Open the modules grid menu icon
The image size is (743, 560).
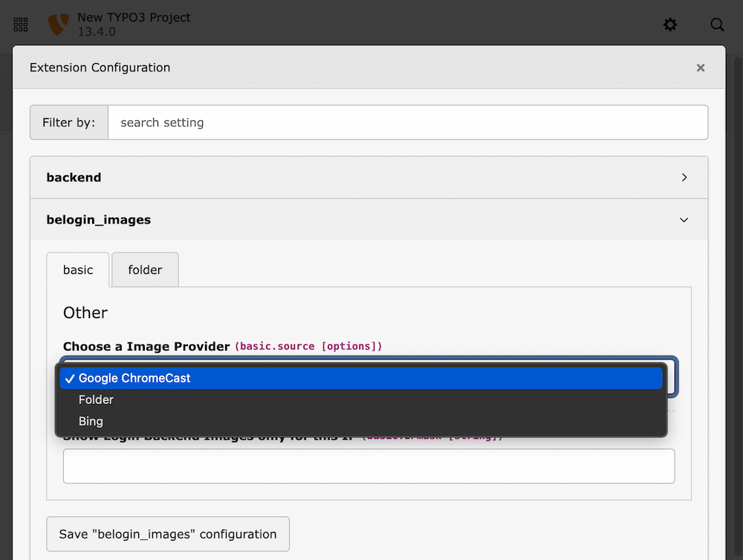(20, 25)
